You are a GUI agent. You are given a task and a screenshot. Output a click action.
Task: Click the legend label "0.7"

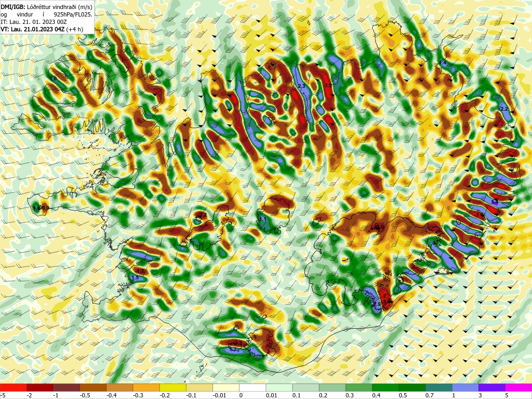point(429,395)
